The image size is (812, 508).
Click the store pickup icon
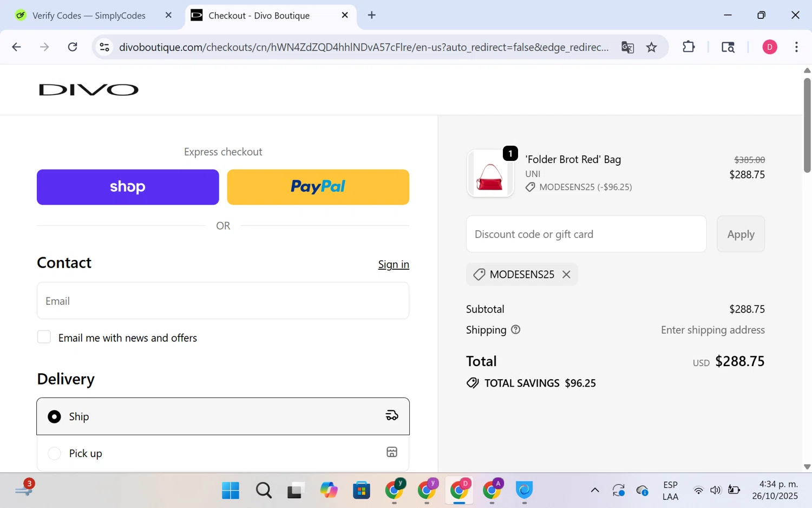click(x=392, y=452)
